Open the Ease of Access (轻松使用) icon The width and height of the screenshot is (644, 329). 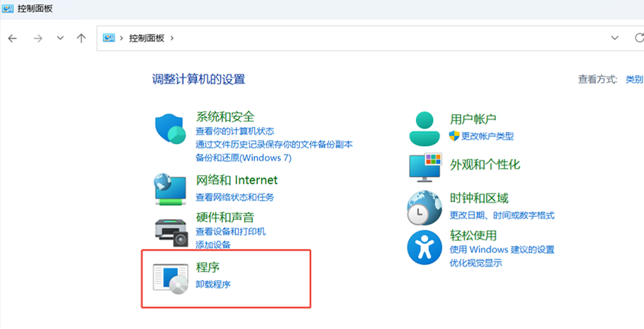(424, 247)
